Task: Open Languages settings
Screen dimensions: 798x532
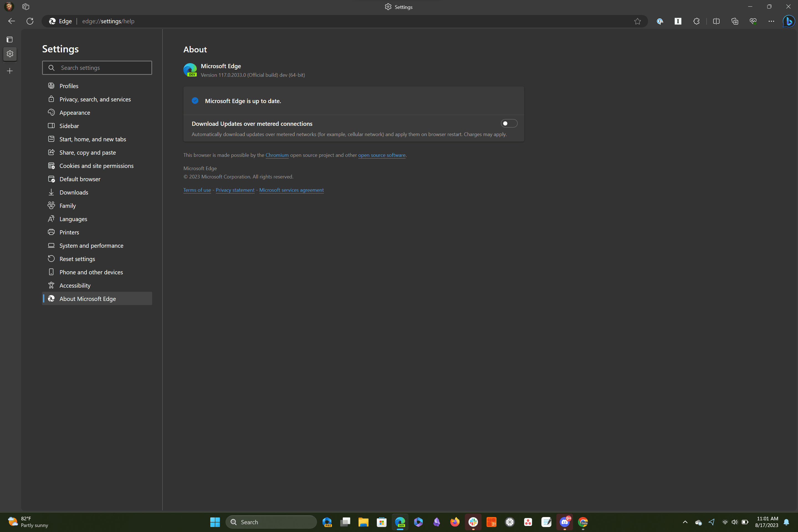Action: (x=97, y=219)
